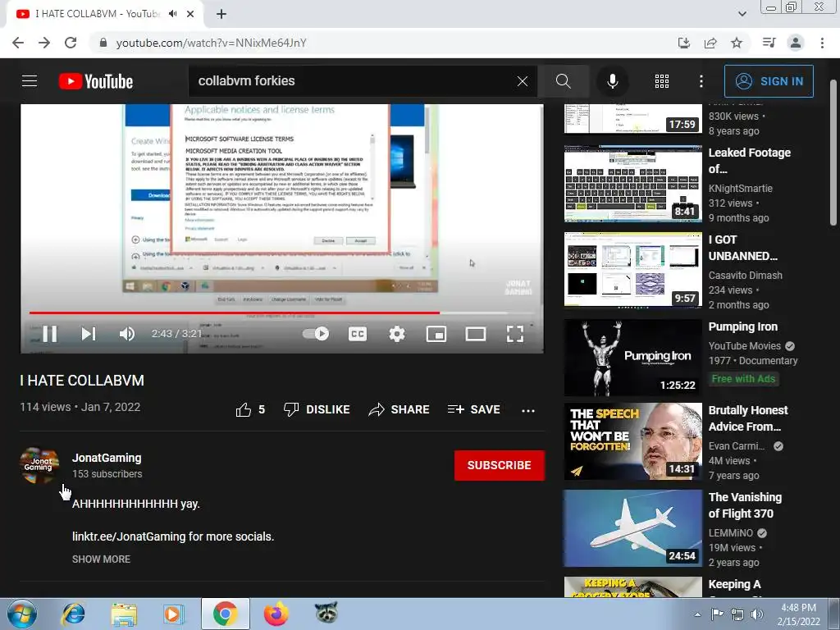Switch to theater mode
This screenshot has height=630, width=840.
[476, 334]
